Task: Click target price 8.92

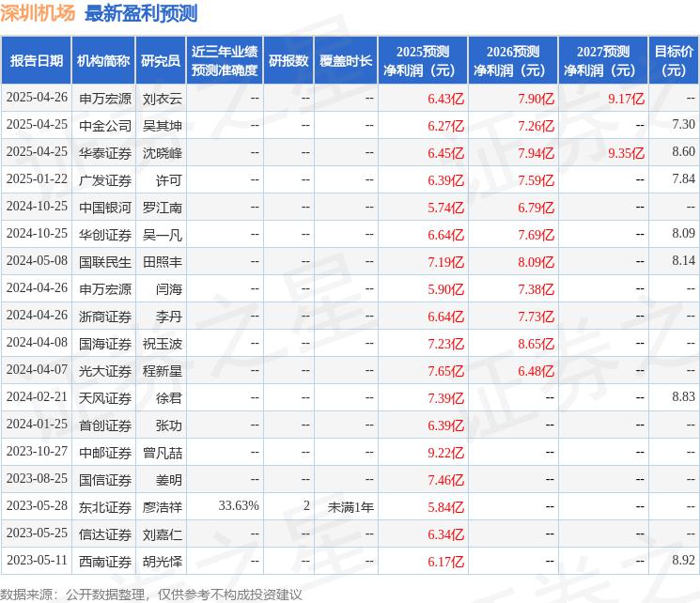Action: (x=683, y=560)
